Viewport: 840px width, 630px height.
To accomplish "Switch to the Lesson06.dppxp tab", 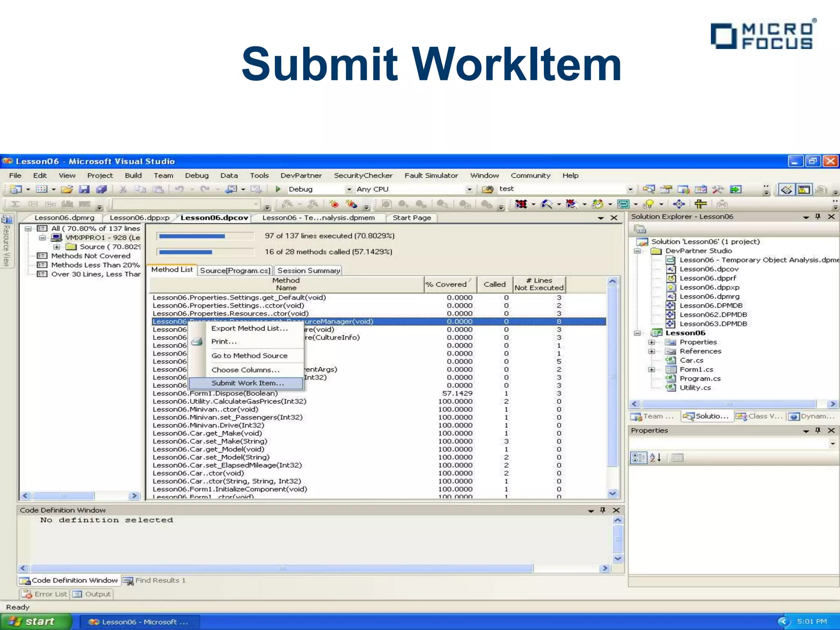I will pyautogui.click(x=139, y=218).
